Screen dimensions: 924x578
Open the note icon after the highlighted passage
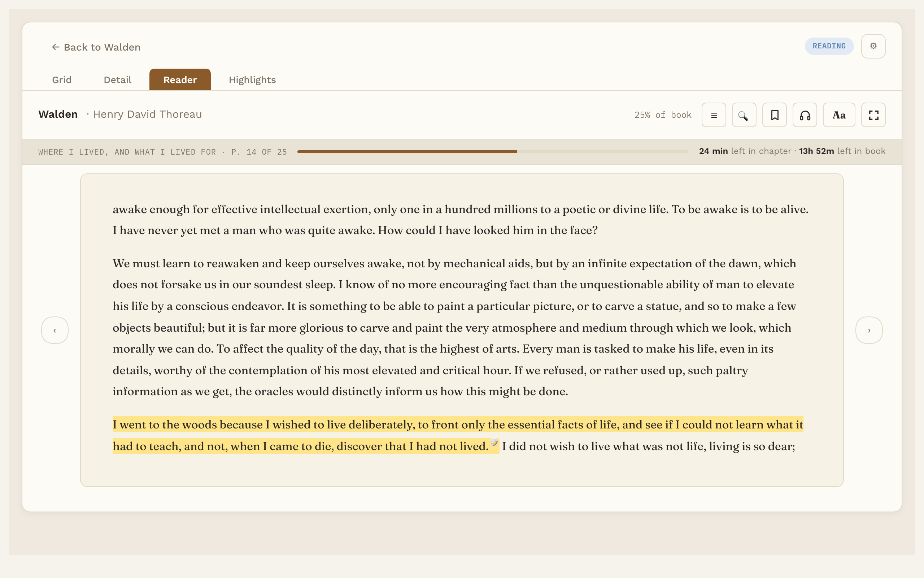point(494,443)
